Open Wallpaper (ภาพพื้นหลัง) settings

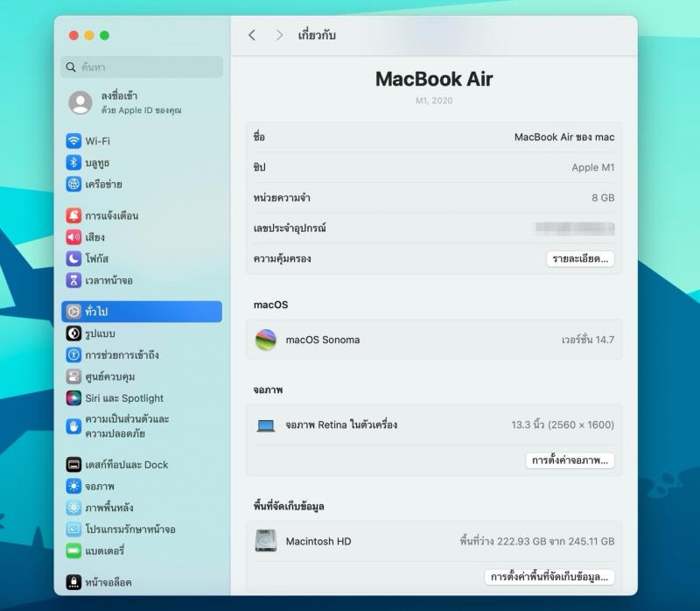coord(108,508)
